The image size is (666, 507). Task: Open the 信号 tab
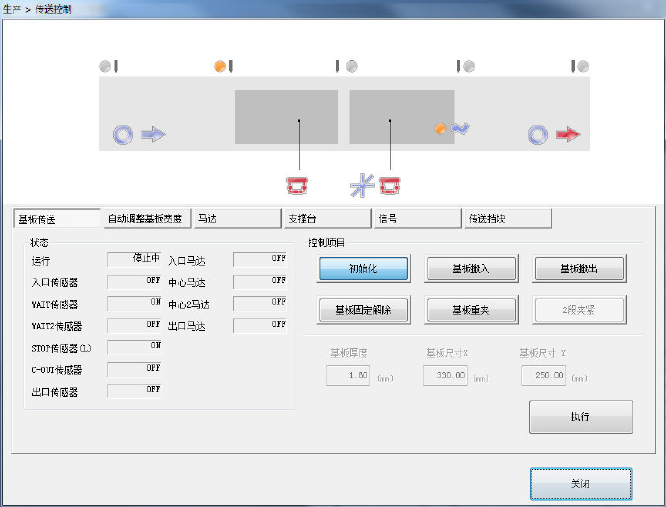(x=418, y=219)
